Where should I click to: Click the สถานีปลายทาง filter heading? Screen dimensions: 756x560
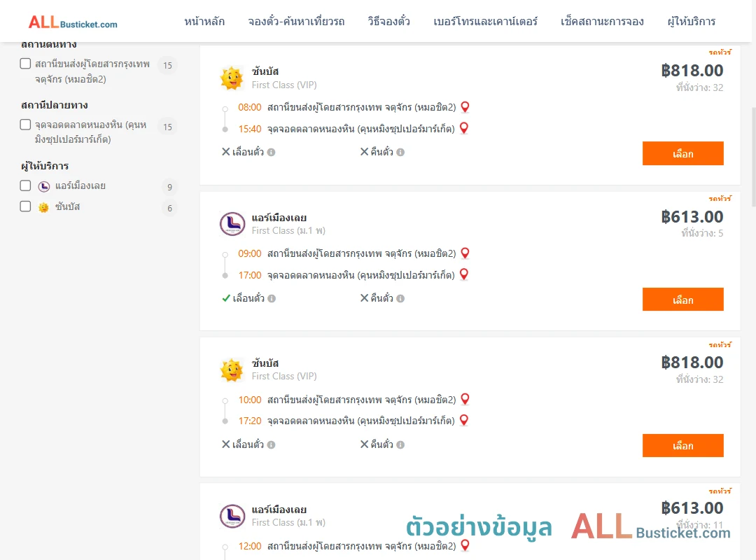[55, 105]
